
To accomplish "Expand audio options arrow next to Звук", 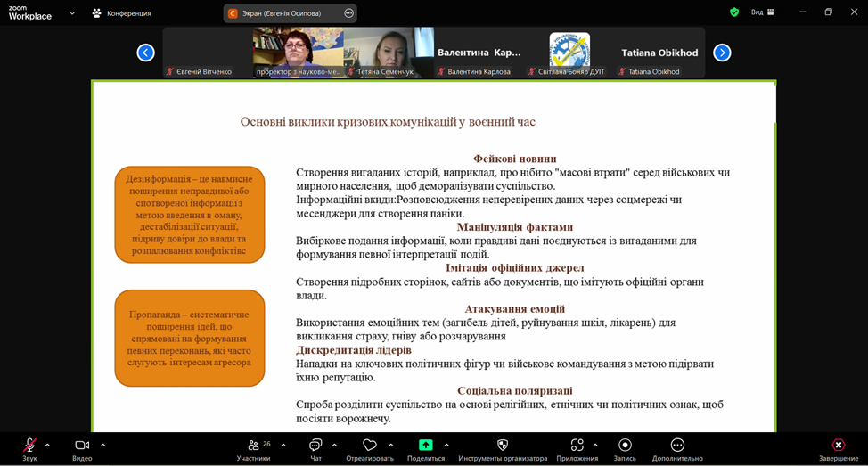I will coord(47,445).
